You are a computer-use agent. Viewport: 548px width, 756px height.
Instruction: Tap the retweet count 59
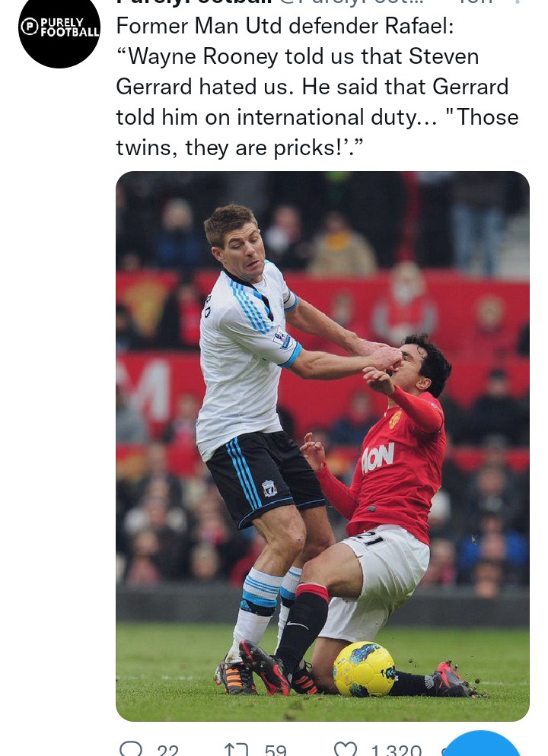coord(276,750)
